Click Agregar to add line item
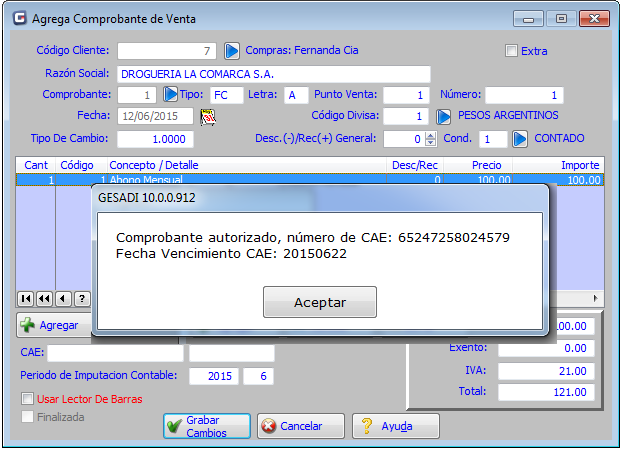Screen dimensions: 621x449 pos(50,326)
